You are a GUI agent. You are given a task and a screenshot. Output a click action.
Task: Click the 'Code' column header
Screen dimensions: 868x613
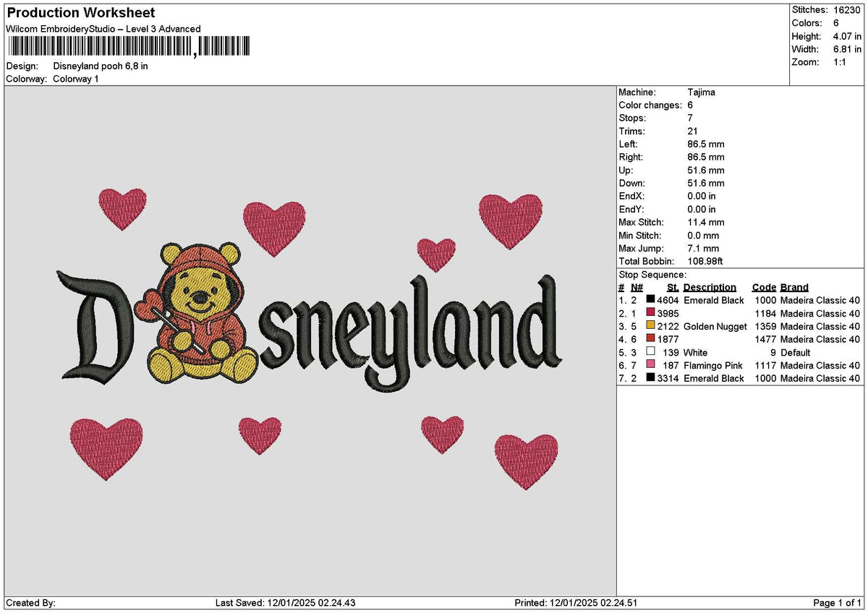pos(764,288)
